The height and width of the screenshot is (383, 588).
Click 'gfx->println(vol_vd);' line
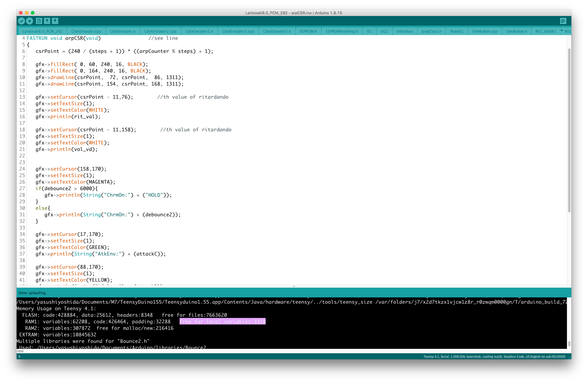point(66,149)
